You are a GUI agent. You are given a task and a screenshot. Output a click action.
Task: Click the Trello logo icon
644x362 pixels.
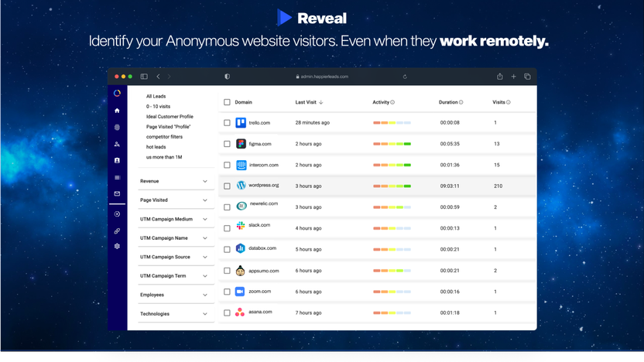[241, 122]
